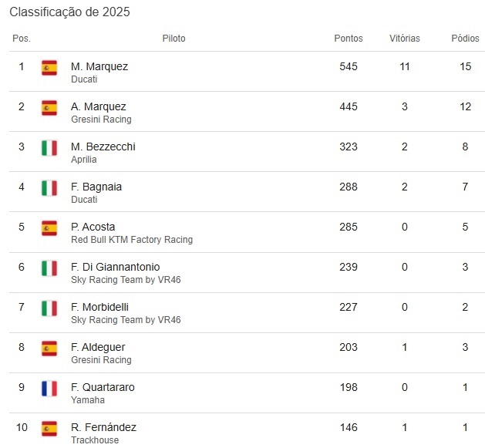Click the Red Bull KTM Factory Racing team label

[x=132, y=240]
